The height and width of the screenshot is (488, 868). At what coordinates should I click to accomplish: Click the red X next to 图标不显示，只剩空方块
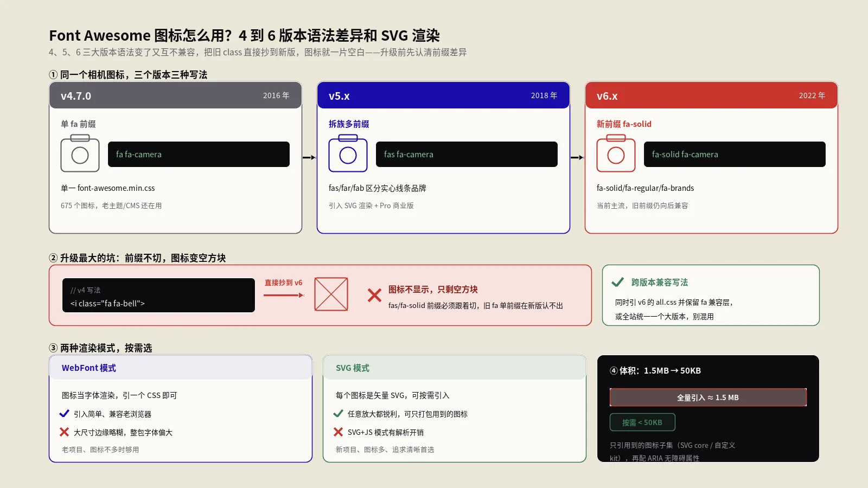374,296
